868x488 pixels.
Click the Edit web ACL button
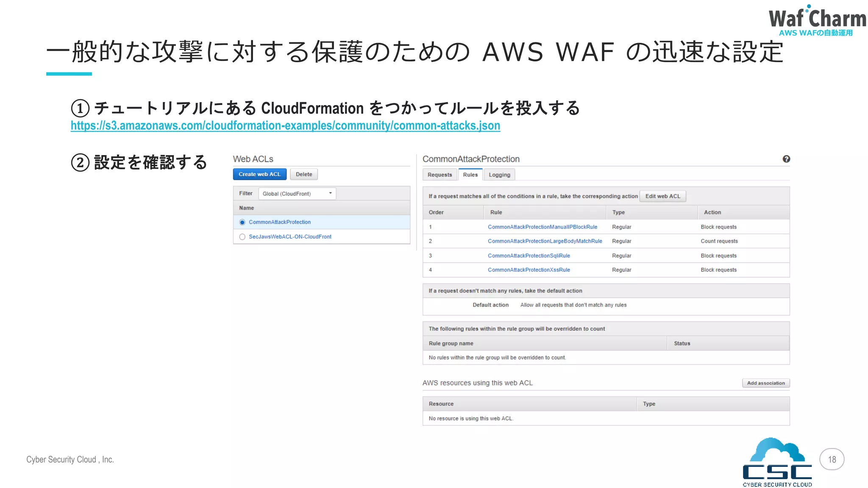click(x=663, y=196)
